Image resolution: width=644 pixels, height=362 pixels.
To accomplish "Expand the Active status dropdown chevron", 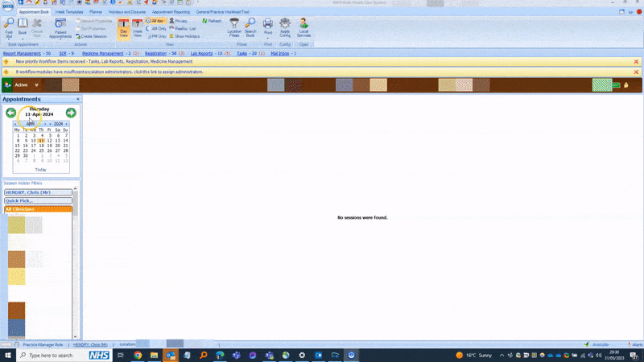I will (36, 85).
